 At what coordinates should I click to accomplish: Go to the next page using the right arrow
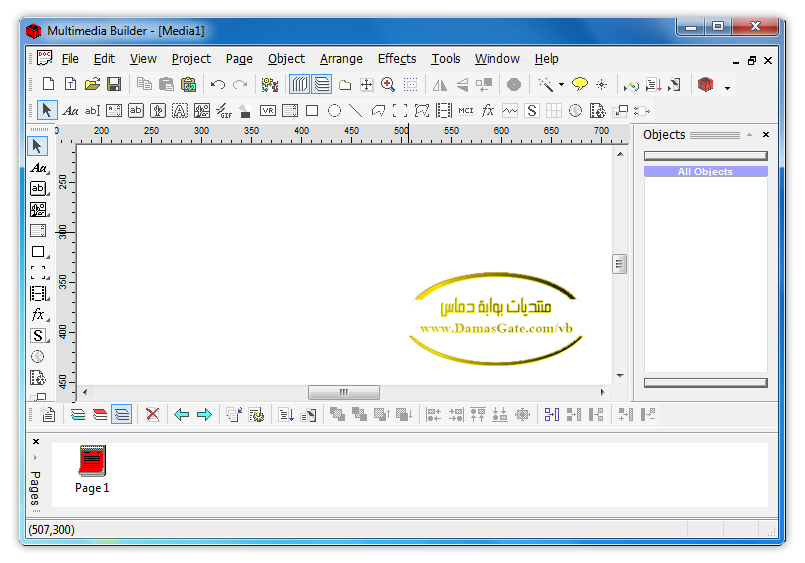click(x=204, y=414)
